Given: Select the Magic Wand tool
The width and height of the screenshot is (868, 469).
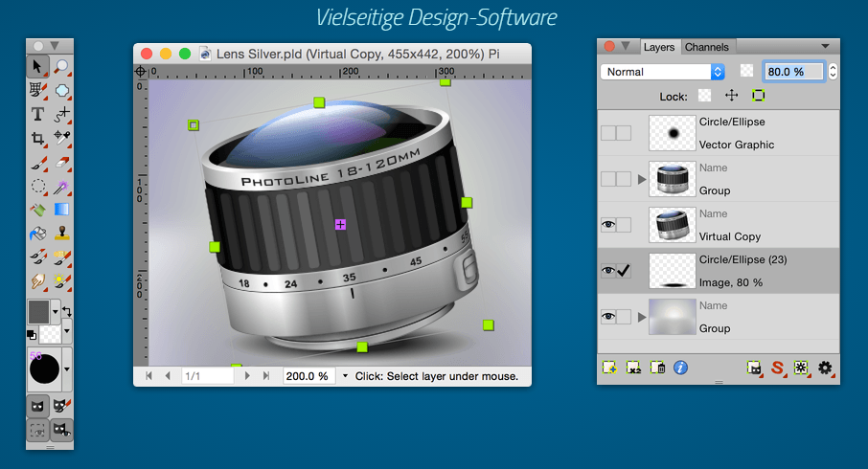Looking at the screenshot, I should click(x=61, y=187).
